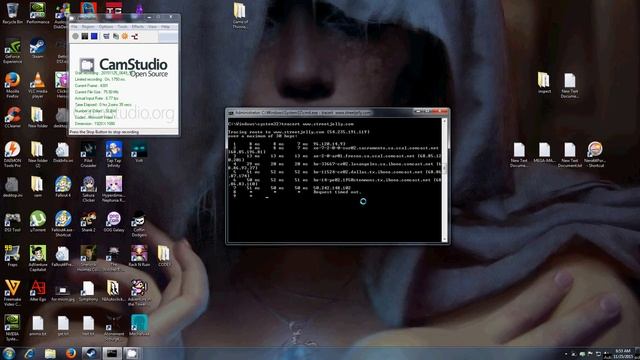
Task: Click the system tray clock
Action: tap(622, 353)
